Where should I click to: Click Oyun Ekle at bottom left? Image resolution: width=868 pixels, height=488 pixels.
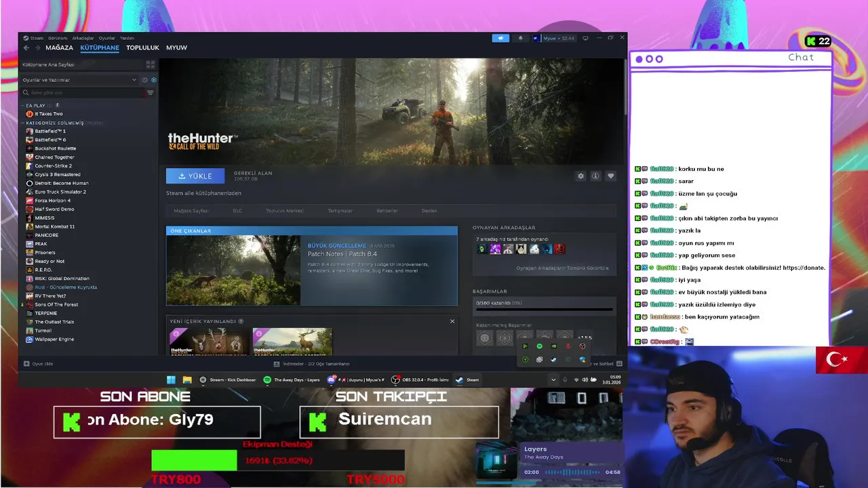tap(38, 364)
